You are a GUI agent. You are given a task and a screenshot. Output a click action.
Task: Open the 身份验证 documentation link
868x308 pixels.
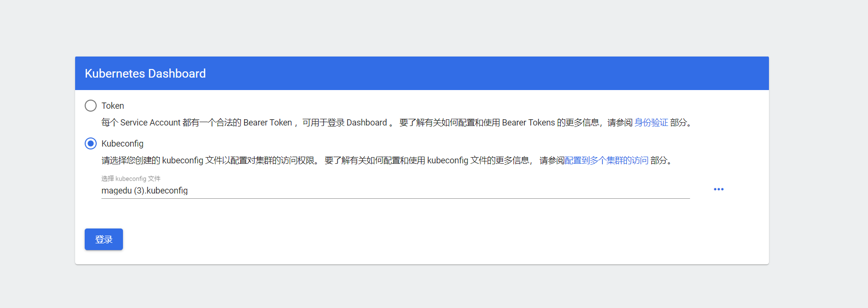(x=651, y=123)
